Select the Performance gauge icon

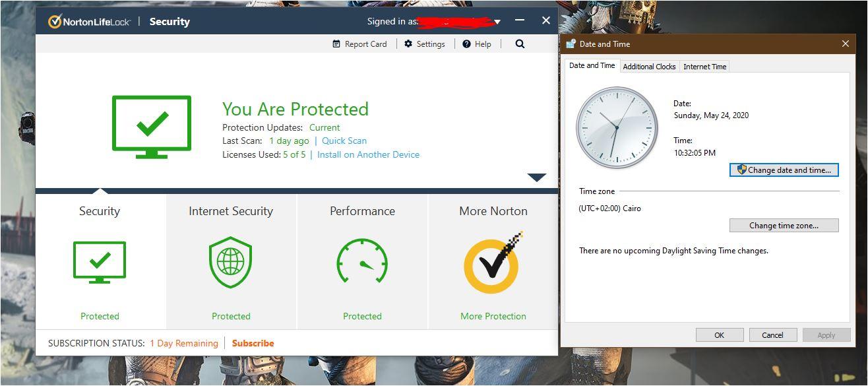362,261
